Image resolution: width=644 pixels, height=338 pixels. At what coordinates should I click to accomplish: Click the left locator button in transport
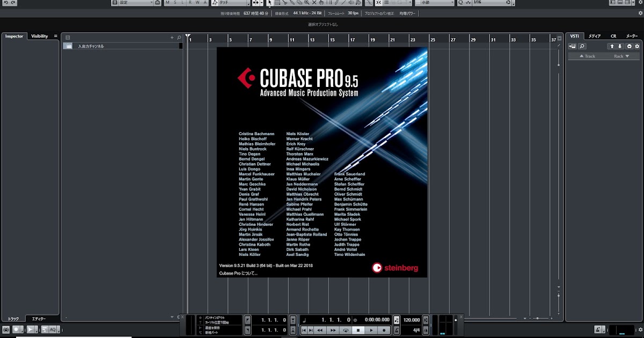coord(247,320)
